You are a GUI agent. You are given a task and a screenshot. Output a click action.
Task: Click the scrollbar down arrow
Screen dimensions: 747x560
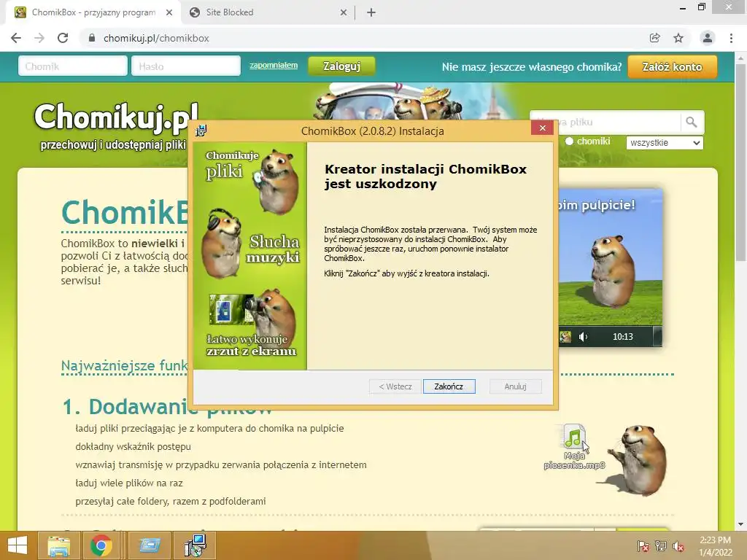tap(740, 524)
